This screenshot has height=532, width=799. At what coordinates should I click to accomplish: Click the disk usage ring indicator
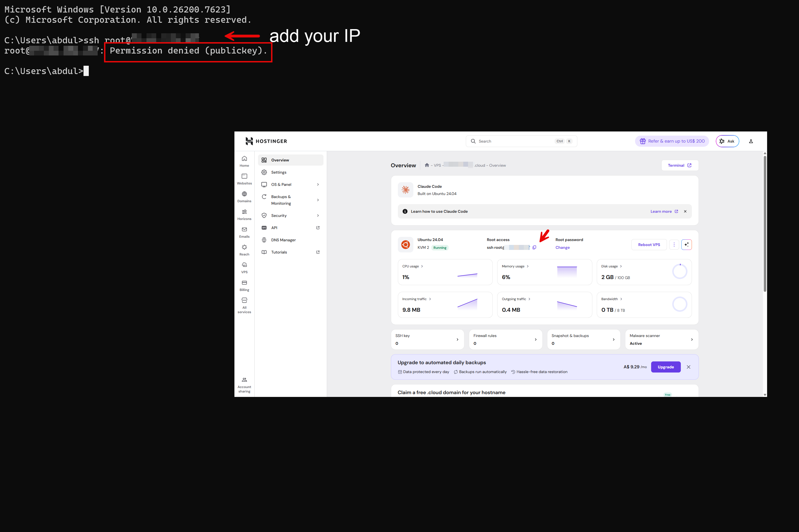680,272
